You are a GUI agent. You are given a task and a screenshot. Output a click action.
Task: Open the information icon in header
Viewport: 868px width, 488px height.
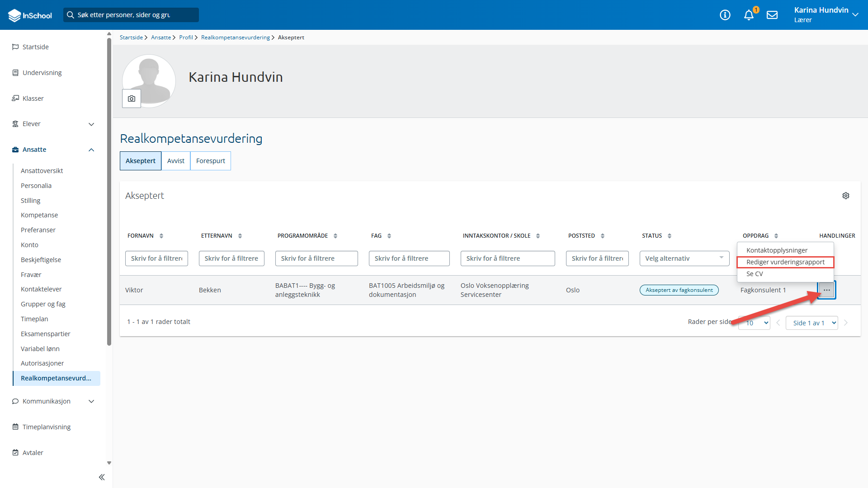(x=725, y=15)
